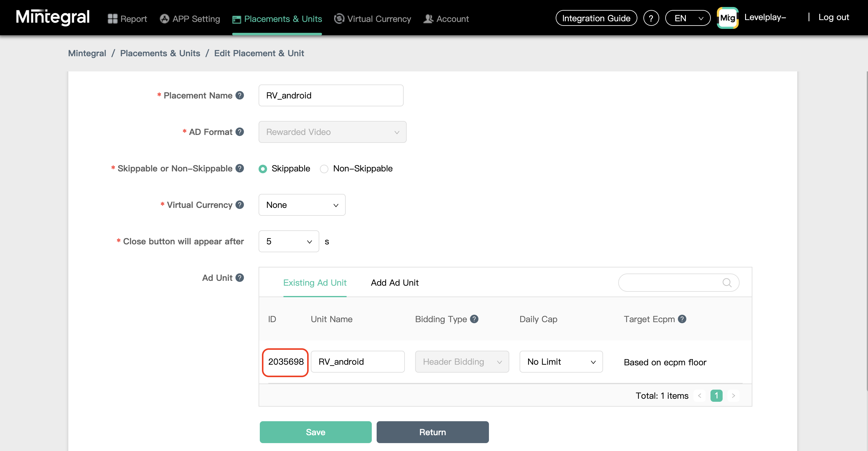The width and height of the screenshot is (868, 451).
Task: Click the Target Ecpm help icon
Action: pos(682,319)
